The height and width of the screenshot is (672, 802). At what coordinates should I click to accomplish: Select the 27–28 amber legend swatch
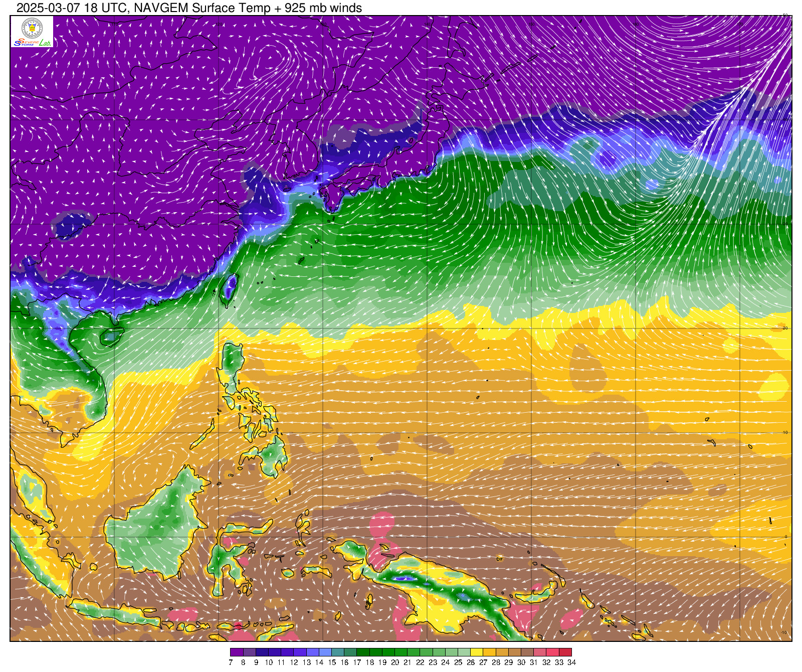pos(489,652)
